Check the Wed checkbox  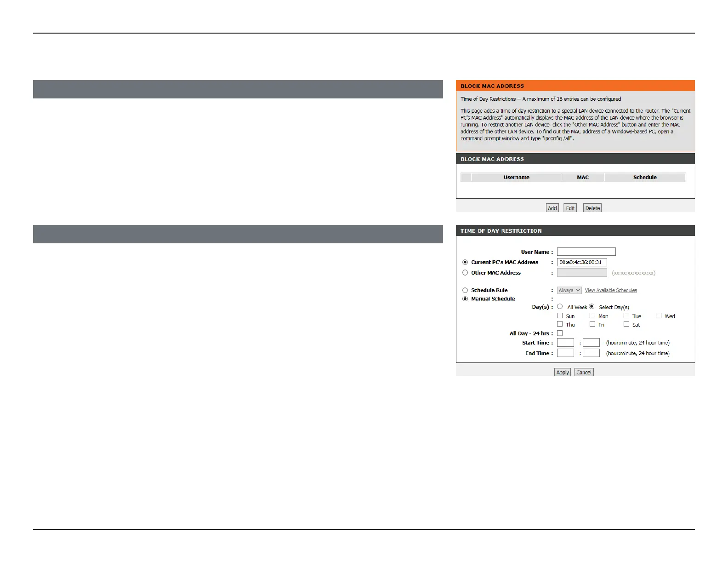659,316
